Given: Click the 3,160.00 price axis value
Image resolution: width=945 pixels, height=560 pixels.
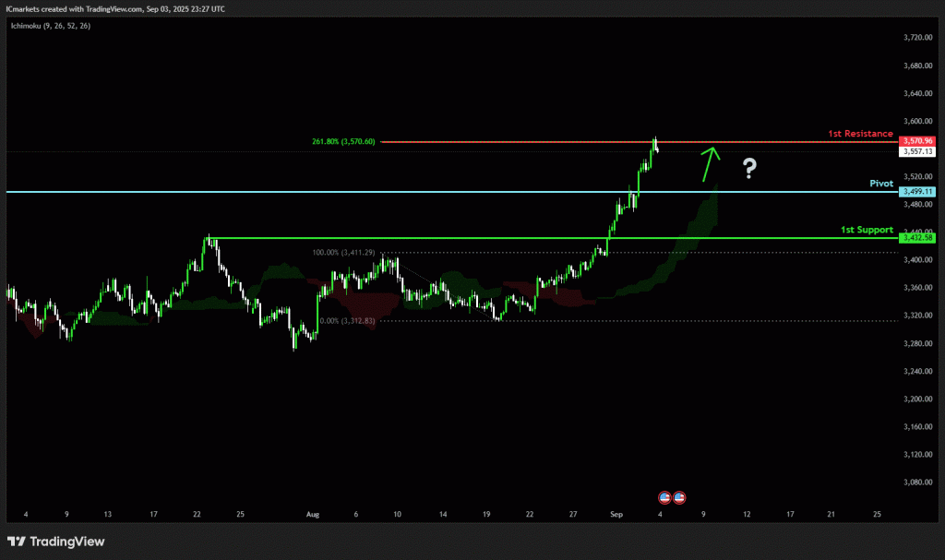Looking at the screenshot, I should pyautogui.click(x=918, y=427).
